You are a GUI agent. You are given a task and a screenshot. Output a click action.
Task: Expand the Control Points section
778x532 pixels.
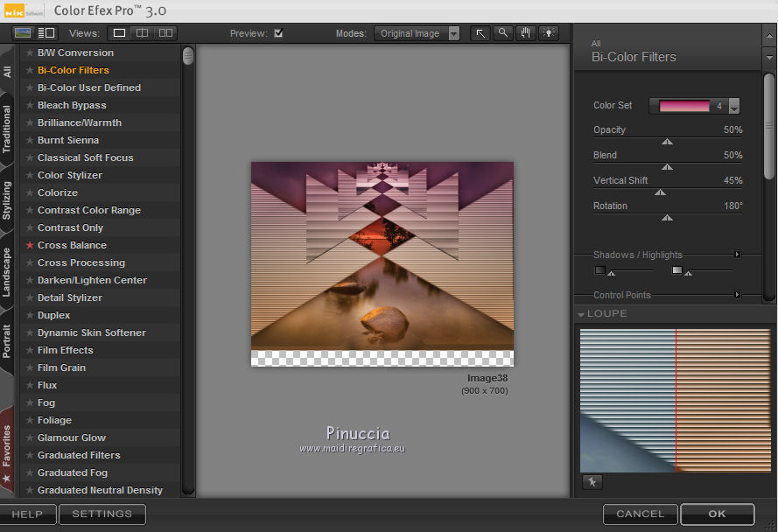737,295
